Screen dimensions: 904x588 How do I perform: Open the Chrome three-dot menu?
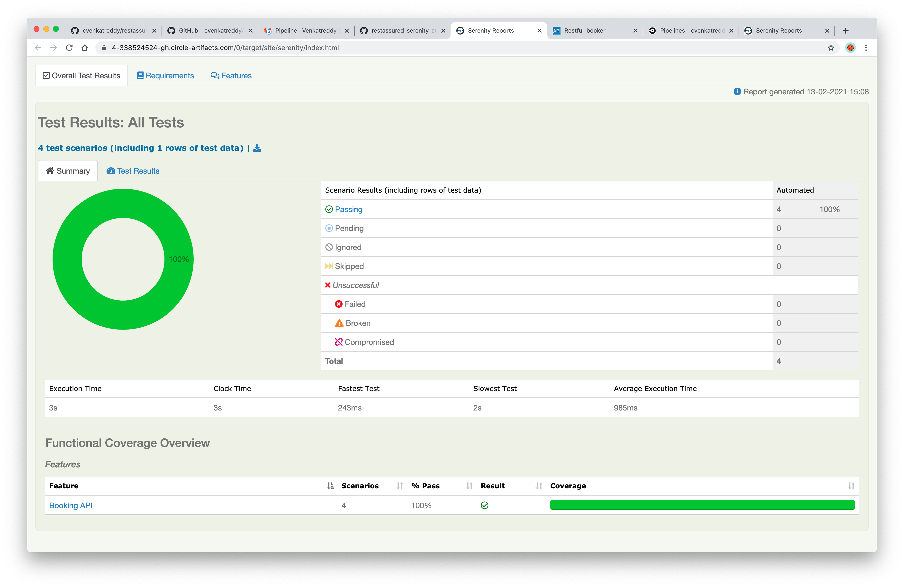tap(866, 48)
